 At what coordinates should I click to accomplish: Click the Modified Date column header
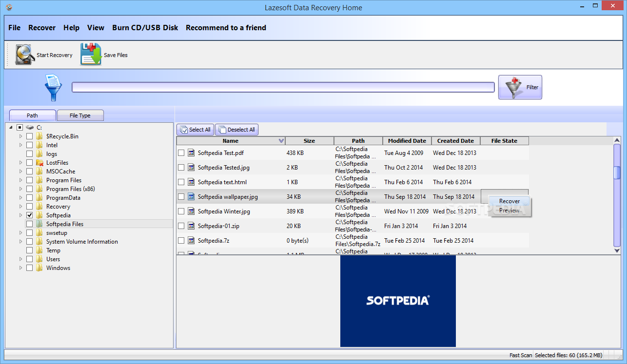point(407,141)
